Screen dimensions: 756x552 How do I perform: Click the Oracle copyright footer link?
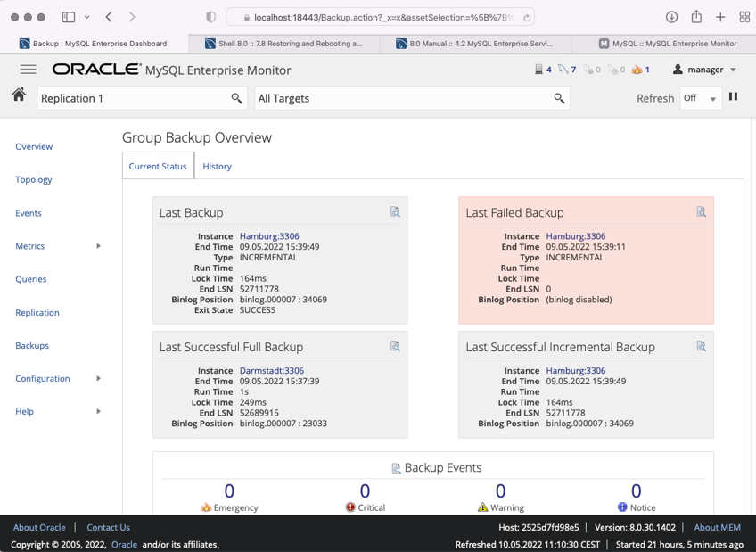[125, 544]
